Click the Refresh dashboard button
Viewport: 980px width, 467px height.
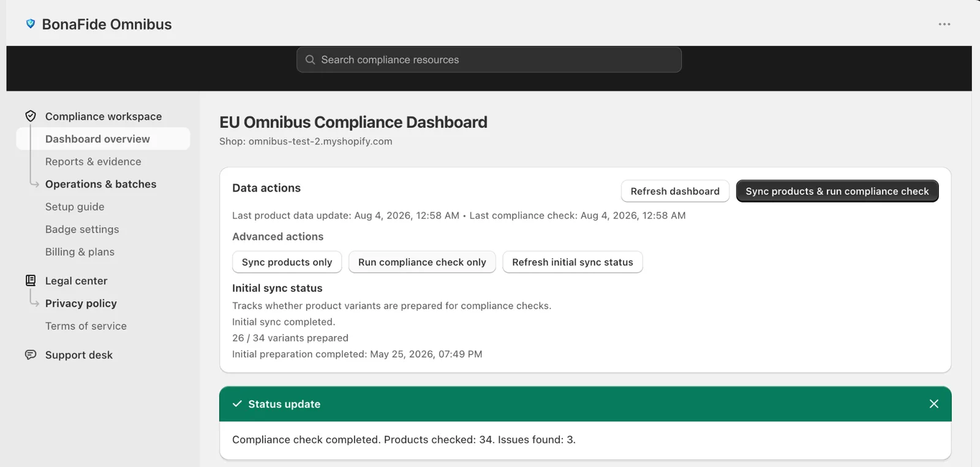click(x=675, y=191)
